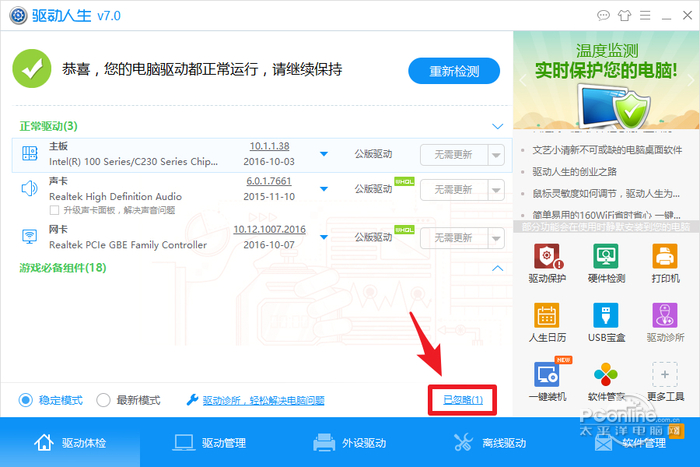Open version dropdown arrow for 主板 driver
This screenshot has height=467, width=700.
pyautogui.click(x=324, y=154)
